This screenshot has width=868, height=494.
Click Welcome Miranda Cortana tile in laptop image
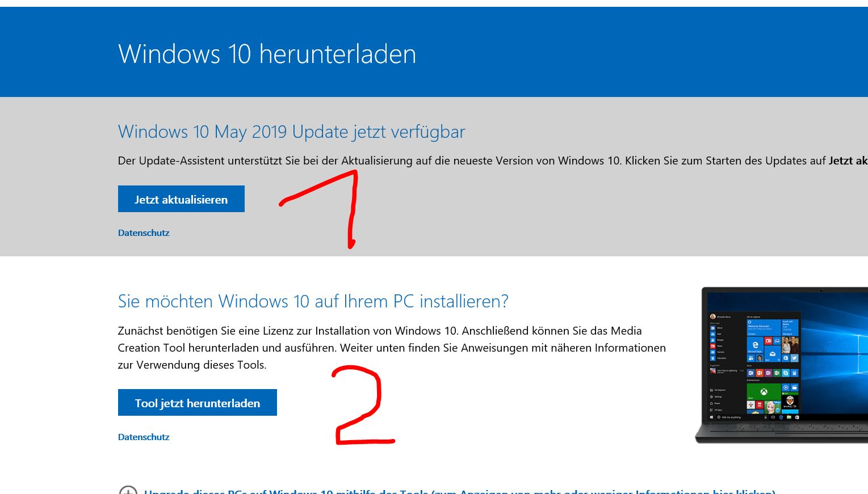click(x=764, y=327)
